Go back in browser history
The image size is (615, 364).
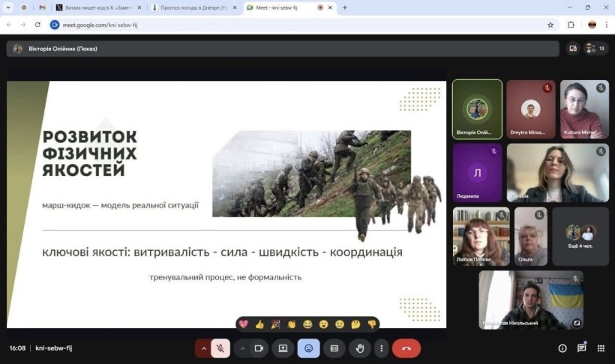click(9, 25)
